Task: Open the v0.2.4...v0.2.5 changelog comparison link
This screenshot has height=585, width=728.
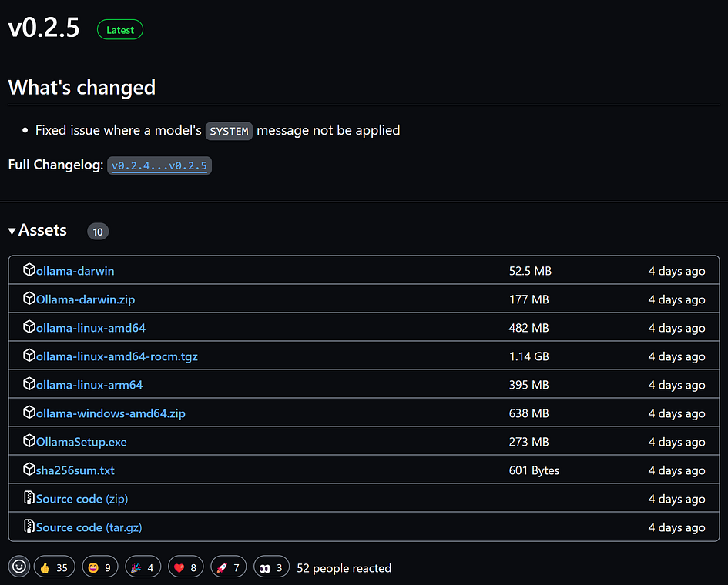Action: (159, 165)
